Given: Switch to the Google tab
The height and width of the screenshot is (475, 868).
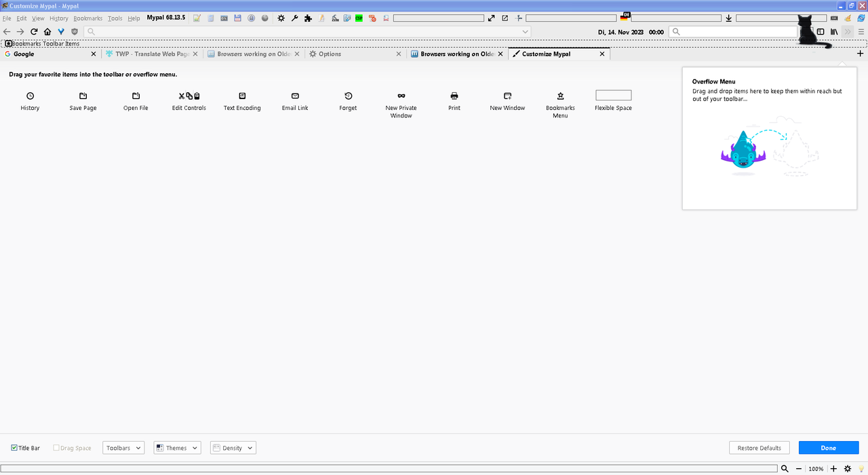Looking at the screenshot, I should (51, 54).
